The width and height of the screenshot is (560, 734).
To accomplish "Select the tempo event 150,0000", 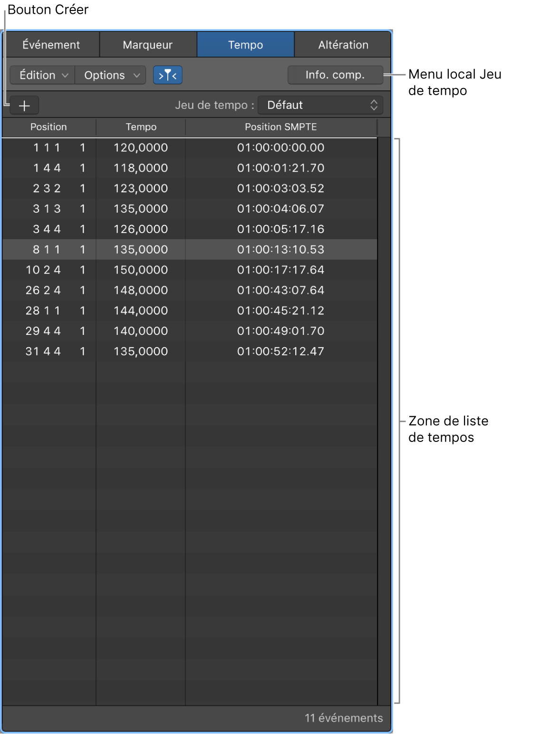I will 140,269.
